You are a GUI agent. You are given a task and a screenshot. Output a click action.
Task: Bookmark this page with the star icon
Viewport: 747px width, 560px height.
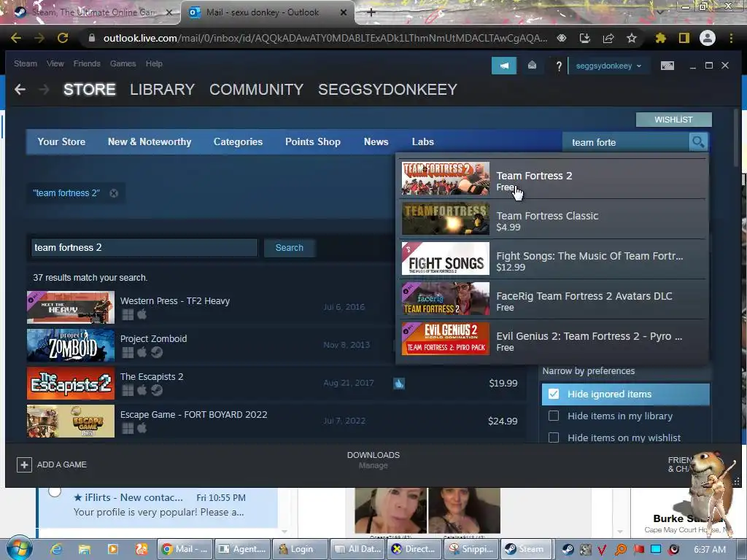632,38
